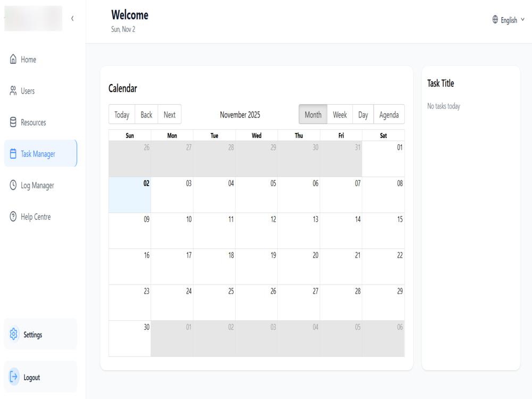The width and height of the screenshot is (532, 399).
Task: Switch calendar to Agenda view
Action: click(x=389, y=114)
